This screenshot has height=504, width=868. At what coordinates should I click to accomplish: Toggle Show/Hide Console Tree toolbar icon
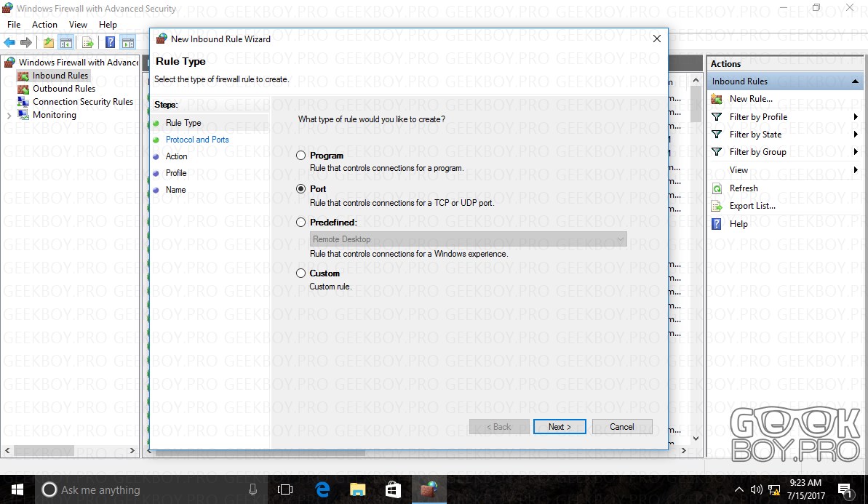coord(66,43)
